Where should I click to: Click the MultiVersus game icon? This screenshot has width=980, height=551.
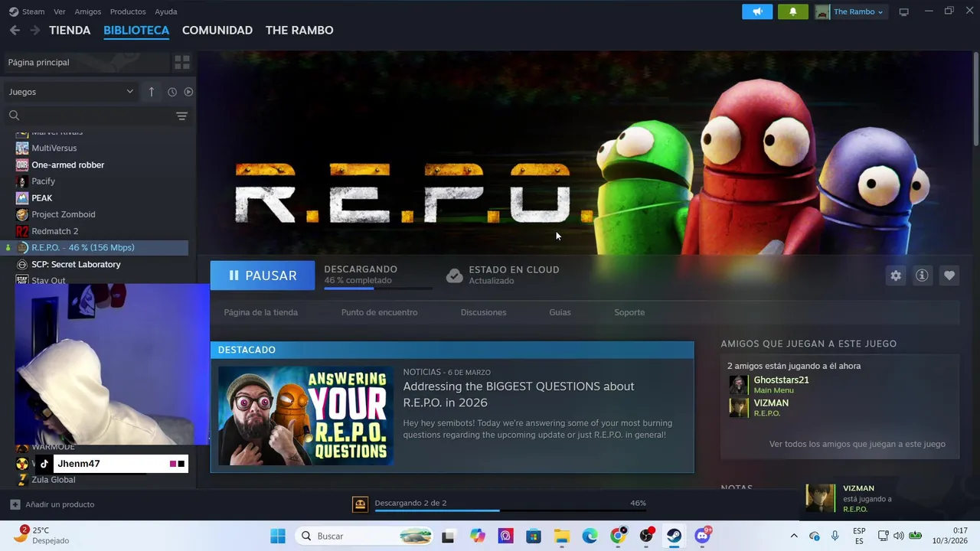(x=22, y=148)
